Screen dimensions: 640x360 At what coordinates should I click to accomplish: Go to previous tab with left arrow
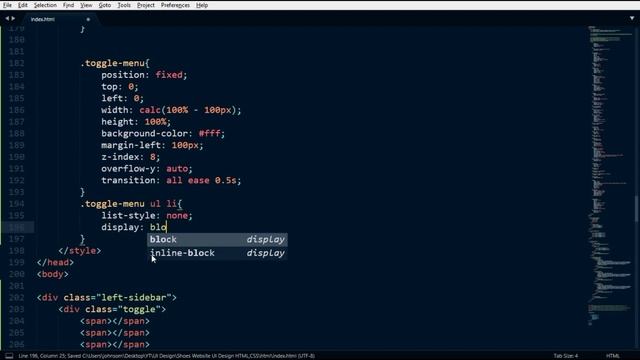[x=7, y=18]
